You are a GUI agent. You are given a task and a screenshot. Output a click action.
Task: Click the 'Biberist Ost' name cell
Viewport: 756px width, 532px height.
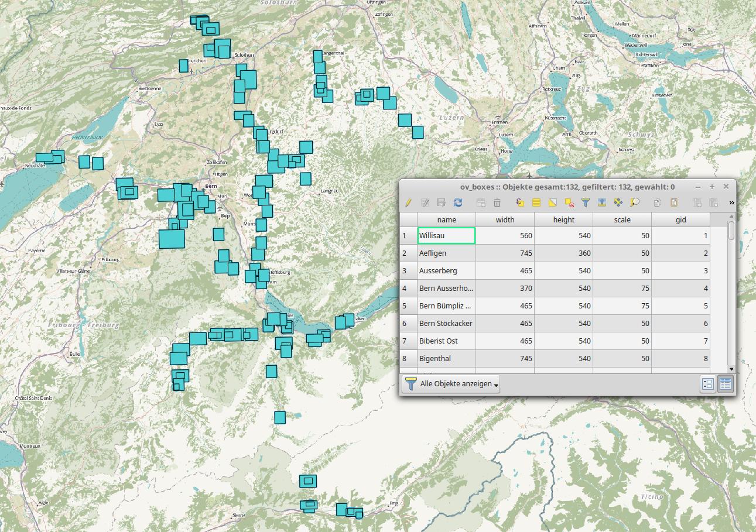pos(446,341)
